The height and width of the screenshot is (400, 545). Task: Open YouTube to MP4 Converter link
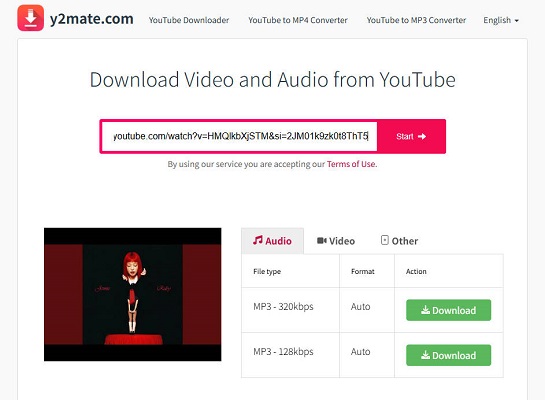[298, 20]
